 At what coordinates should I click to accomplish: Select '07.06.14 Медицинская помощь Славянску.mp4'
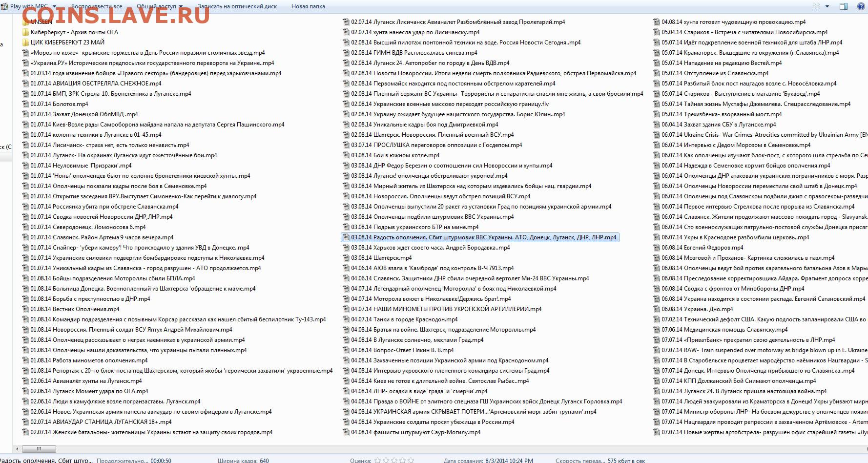point(722,330)
